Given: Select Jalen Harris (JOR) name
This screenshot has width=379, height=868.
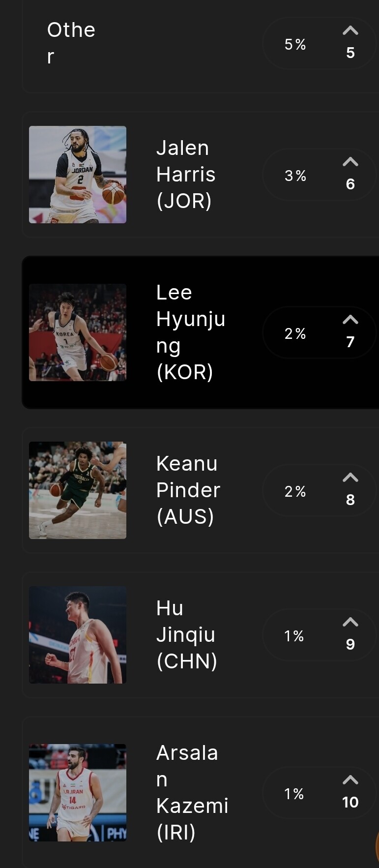Looking at the screenshot, I should [x=186, y=175].
